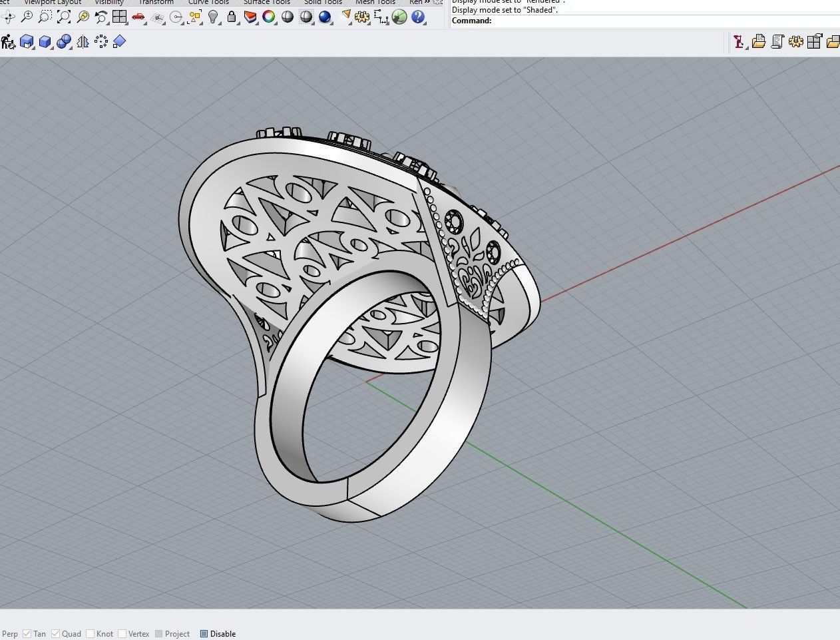Viewport: 840px width, 640px height.
Task: Click the Zoom selected icon
Action: pyautogui.click(x=83, y=17)
